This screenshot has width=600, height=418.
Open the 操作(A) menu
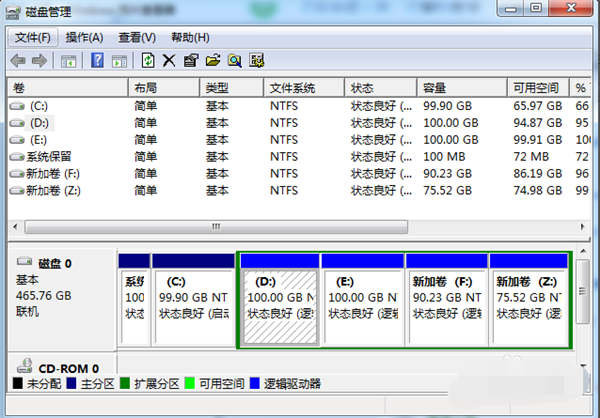pos(84,38)
